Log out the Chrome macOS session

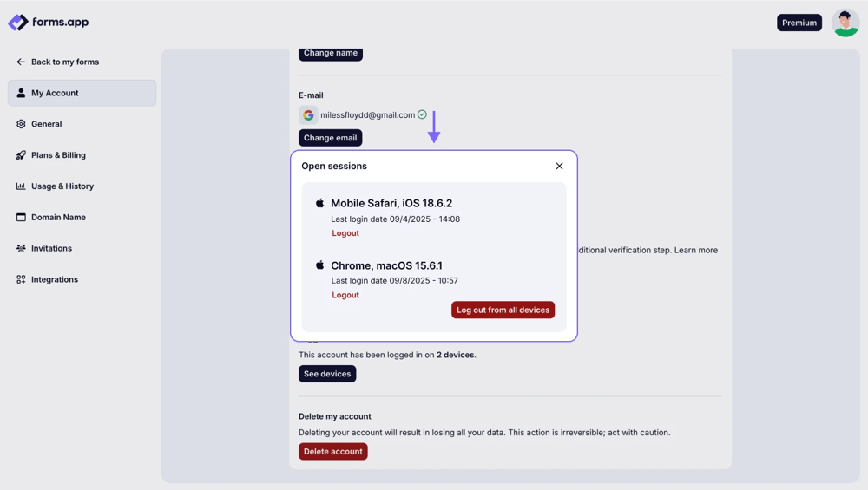(x=345, y=295)
